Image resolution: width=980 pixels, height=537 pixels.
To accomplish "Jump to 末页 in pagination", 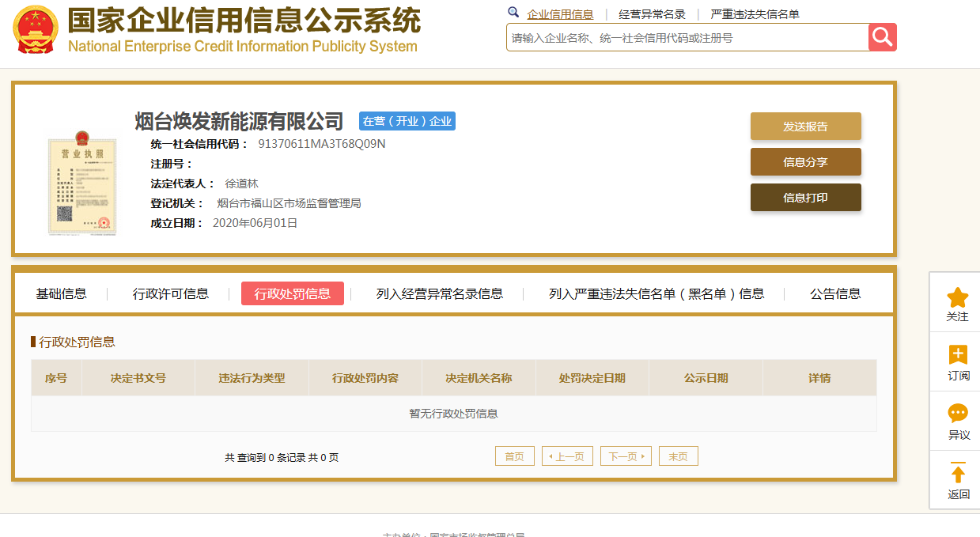I will [679, 456].
